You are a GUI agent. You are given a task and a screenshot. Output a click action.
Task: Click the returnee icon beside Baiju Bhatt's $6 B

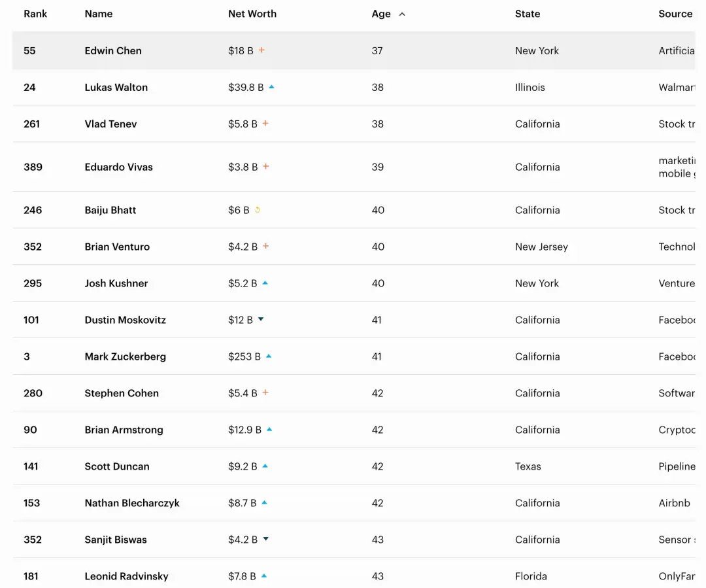(258, 210)
